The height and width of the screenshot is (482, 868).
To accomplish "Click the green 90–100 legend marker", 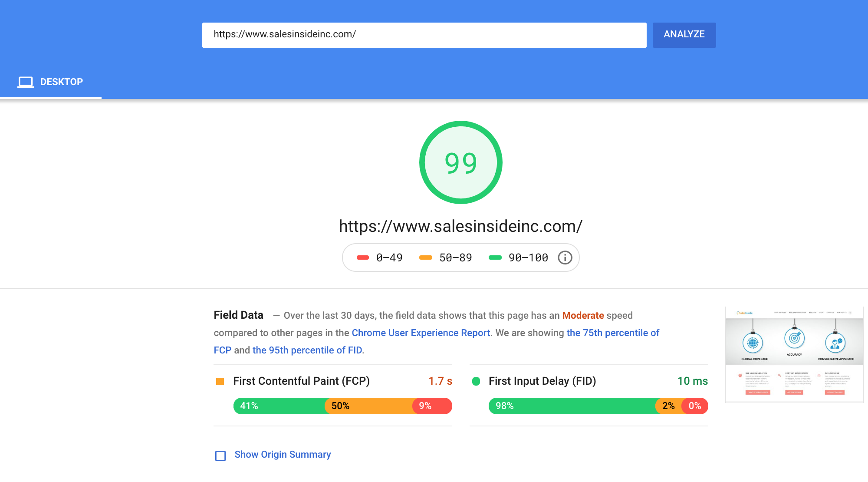I will click(x=495, y=258).
